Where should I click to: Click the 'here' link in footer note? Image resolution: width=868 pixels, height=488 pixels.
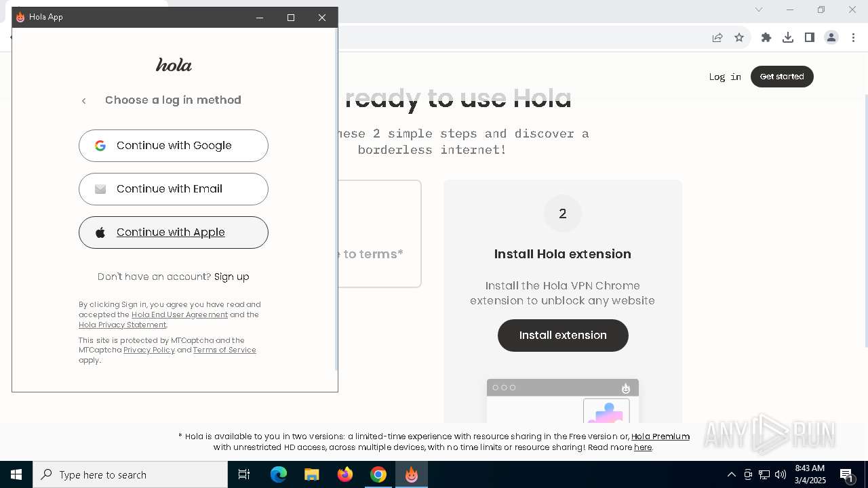(643, 447)
